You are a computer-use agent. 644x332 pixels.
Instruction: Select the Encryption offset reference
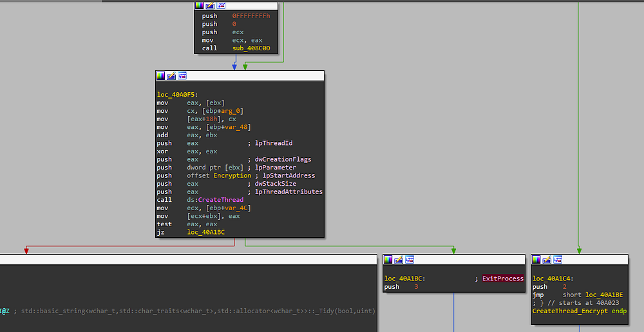point(232,175)
